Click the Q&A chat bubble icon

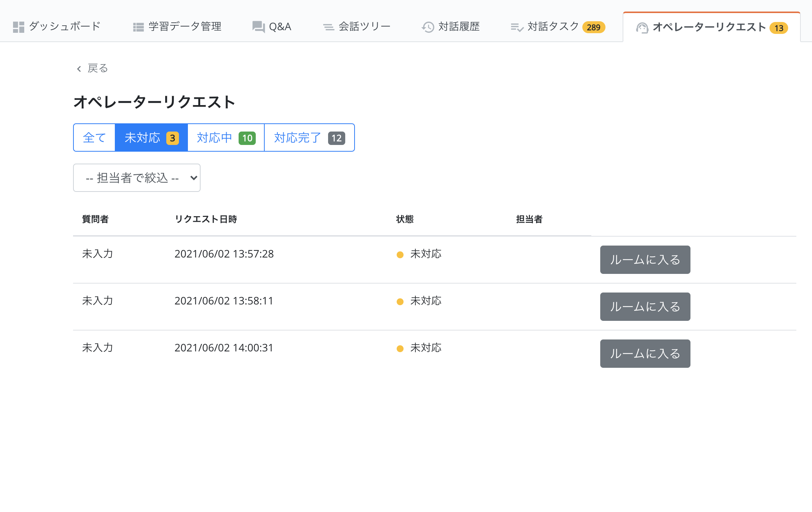pos(258,27)
